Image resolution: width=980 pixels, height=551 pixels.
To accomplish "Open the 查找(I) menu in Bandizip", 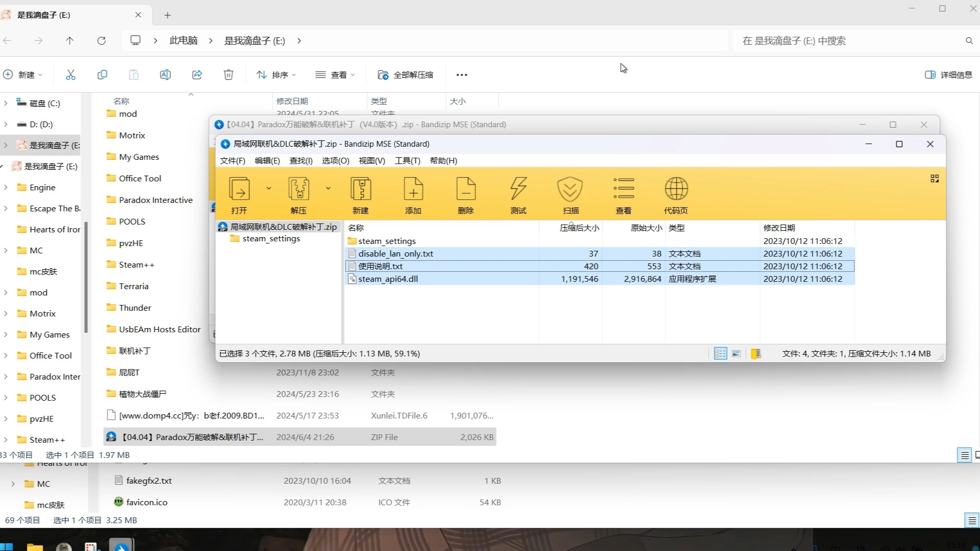I will point(301,160).
